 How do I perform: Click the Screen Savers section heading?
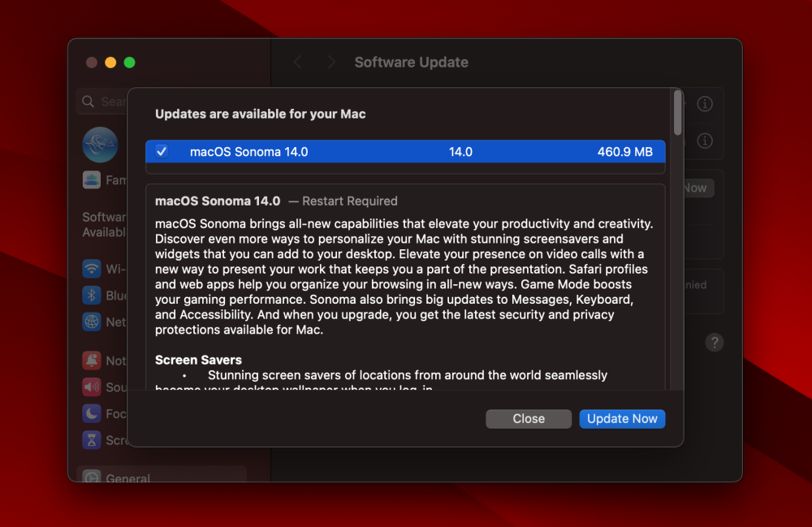coord(198,360)
